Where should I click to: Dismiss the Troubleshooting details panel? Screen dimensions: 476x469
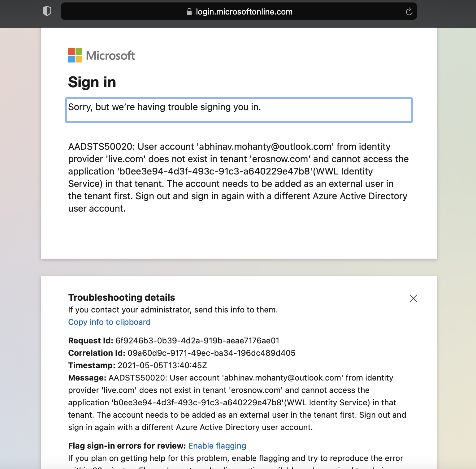[413, 298]
